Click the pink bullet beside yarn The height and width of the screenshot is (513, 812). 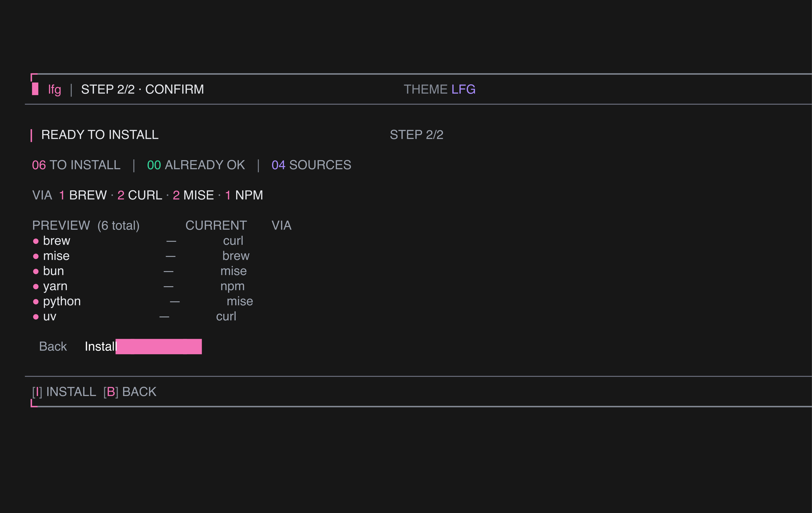coord(36,287)
